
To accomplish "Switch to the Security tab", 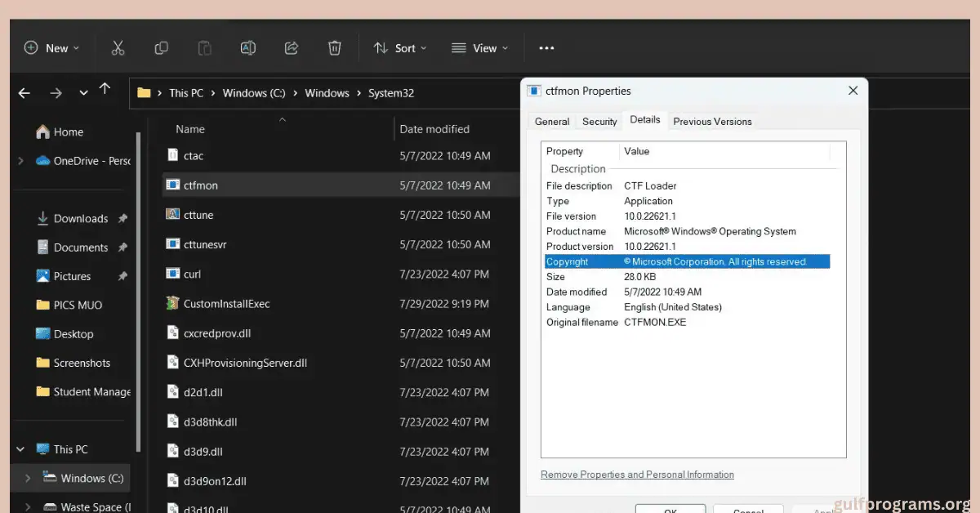I will (599, 121).
